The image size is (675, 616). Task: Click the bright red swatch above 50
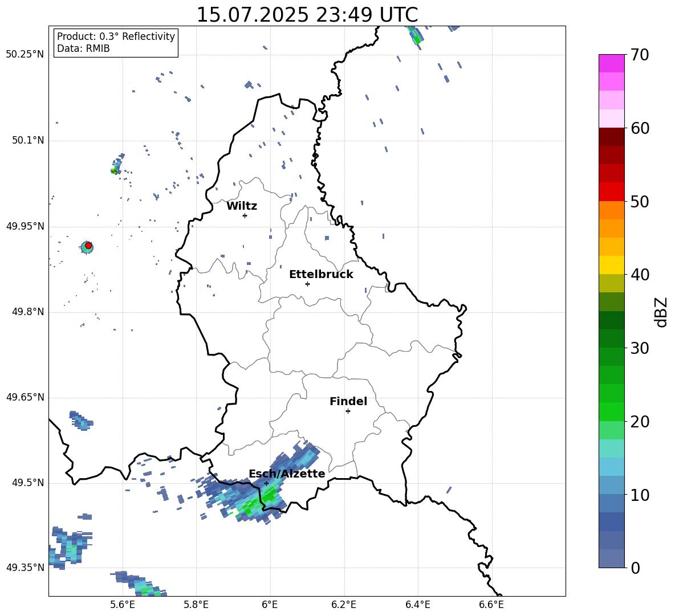coord(611,192)
